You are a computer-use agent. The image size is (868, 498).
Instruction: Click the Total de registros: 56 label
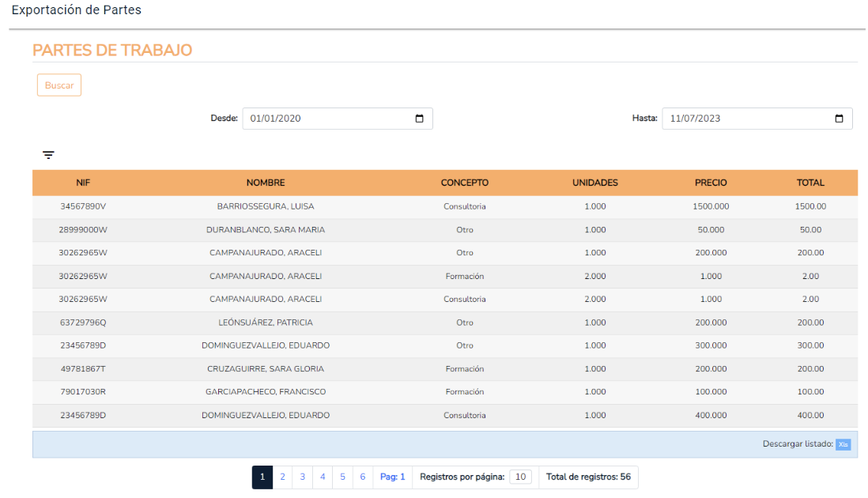pos(588,477)
